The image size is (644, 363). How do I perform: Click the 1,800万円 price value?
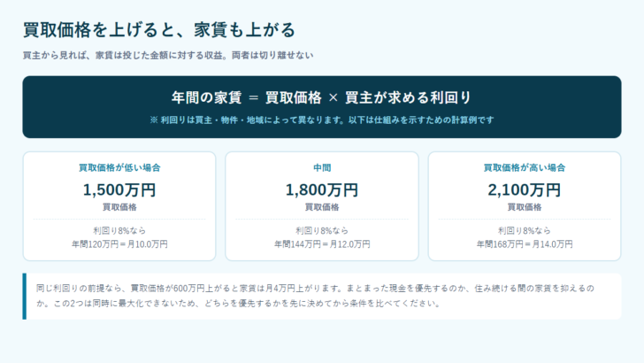click(322, 190)
